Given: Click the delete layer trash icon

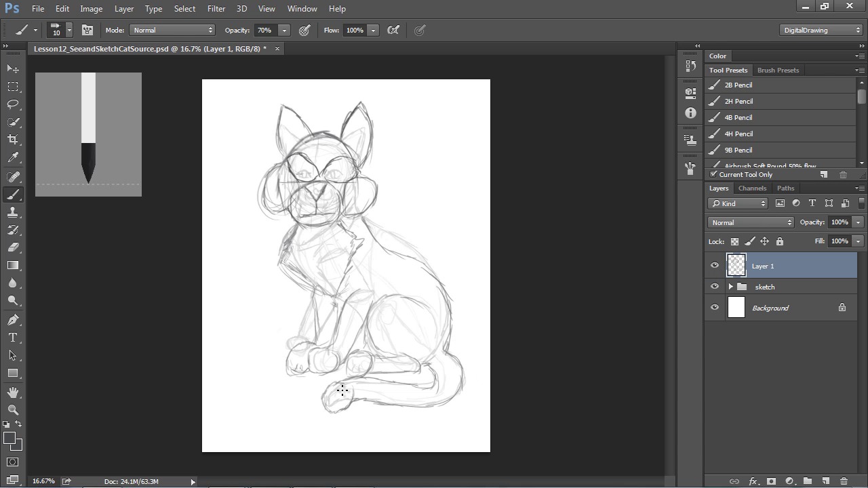Looking at the screenshot, I should [844, 481].
